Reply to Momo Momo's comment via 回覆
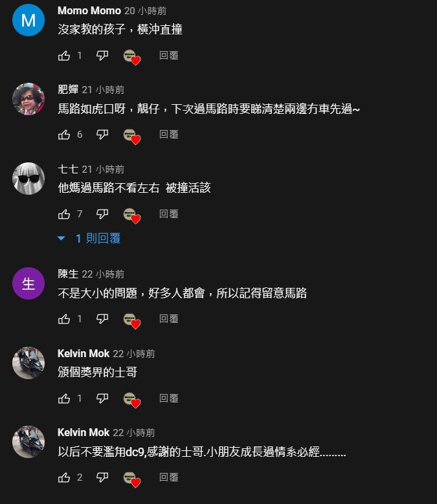Image resolution: width=437 pixels, height=504 pixels. tap(169, 56)
